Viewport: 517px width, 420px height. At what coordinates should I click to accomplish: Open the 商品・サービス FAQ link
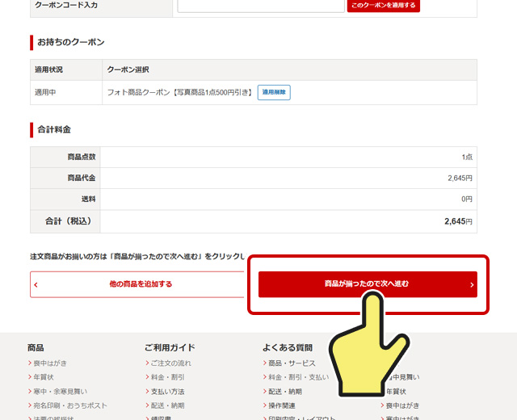292,363
